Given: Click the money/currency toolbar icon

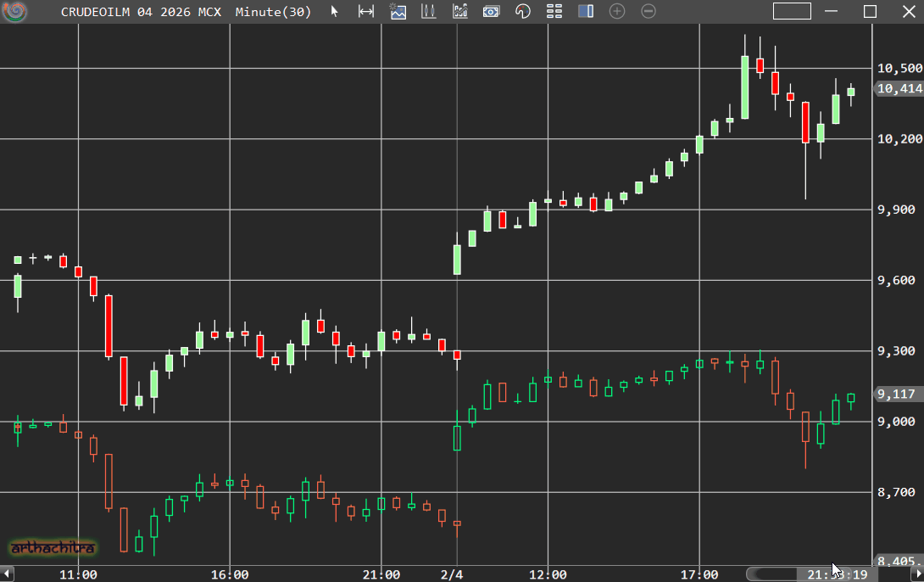Looking at the screenshot, I should 492,12.
